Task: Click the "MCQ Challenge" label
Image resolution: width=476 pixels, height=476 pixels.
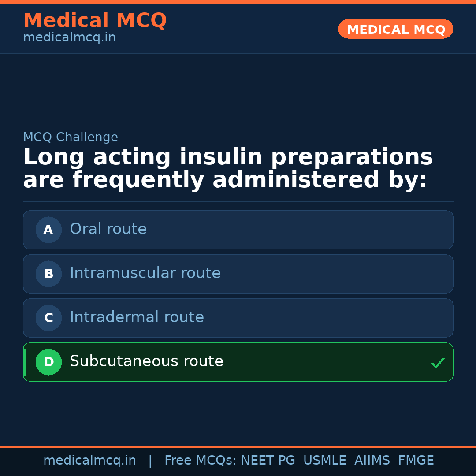Action: pos(71,137)
